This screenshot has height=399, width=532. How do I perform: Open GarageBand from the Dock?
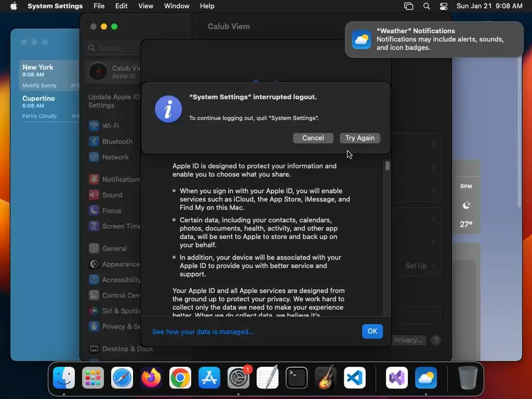(326, 378)
